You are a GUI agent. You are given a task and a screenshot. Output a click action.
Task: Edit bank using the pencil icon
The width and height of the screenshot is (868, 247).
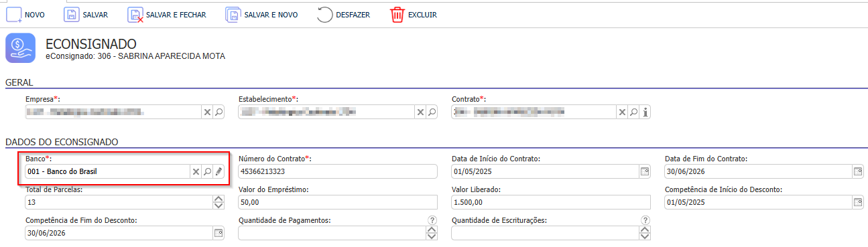coord(219,172)
